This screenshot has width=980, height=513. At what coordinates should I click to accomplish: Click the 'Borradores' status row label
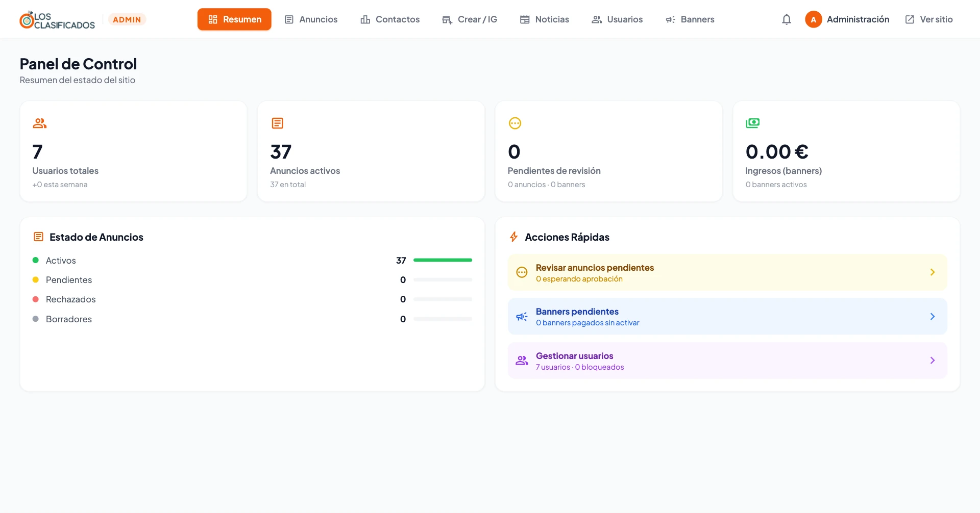coord(69,319)
